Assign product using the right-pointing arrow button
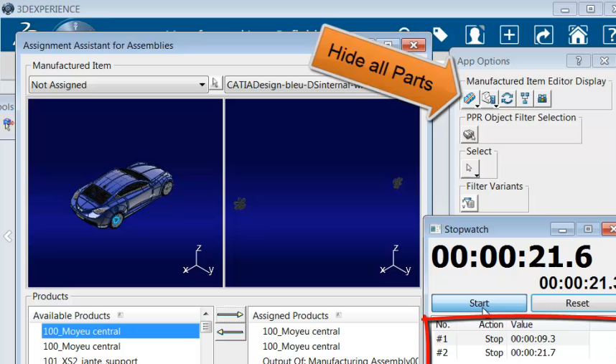Screen dimensions: 616x364 [230, 314]
